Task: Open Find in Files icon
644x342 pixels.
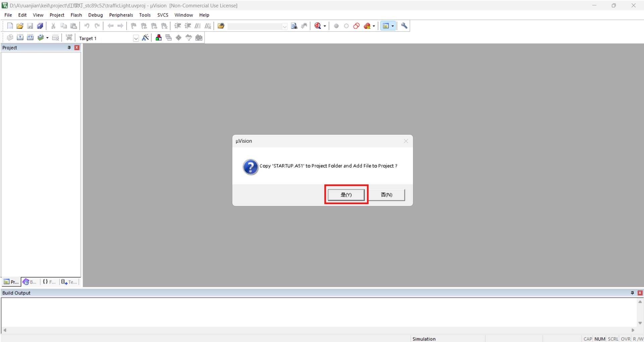Action: [221, 26]
